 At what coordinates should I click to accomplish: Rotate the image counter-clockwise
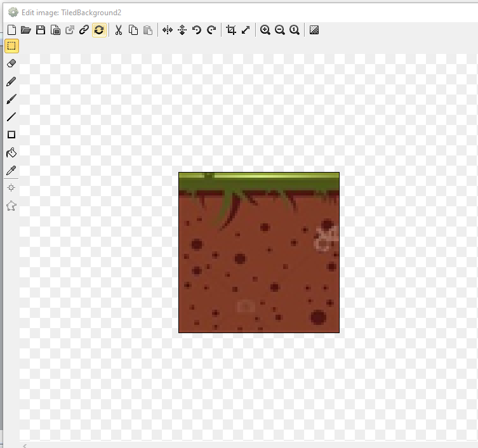coord(197,30)
